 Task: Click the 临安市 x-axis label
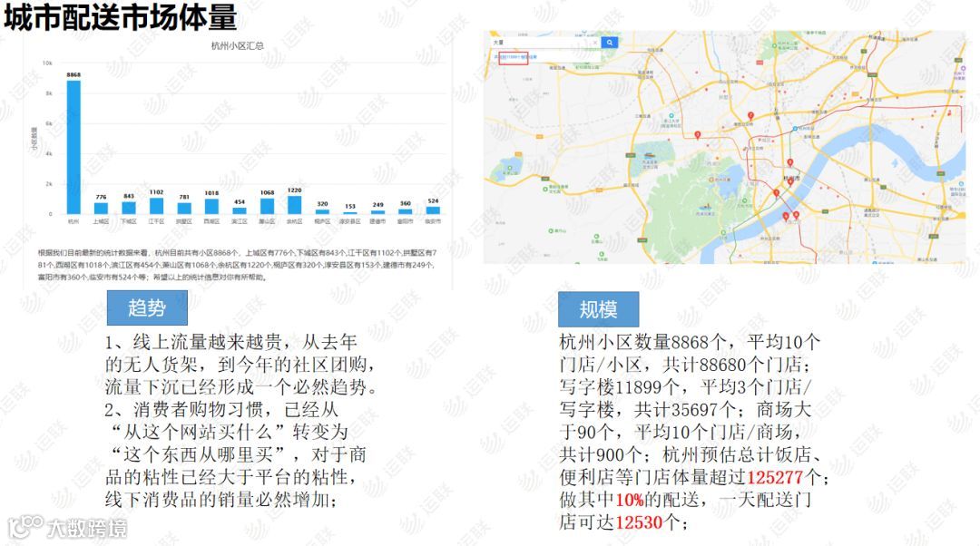click(433, 221)
